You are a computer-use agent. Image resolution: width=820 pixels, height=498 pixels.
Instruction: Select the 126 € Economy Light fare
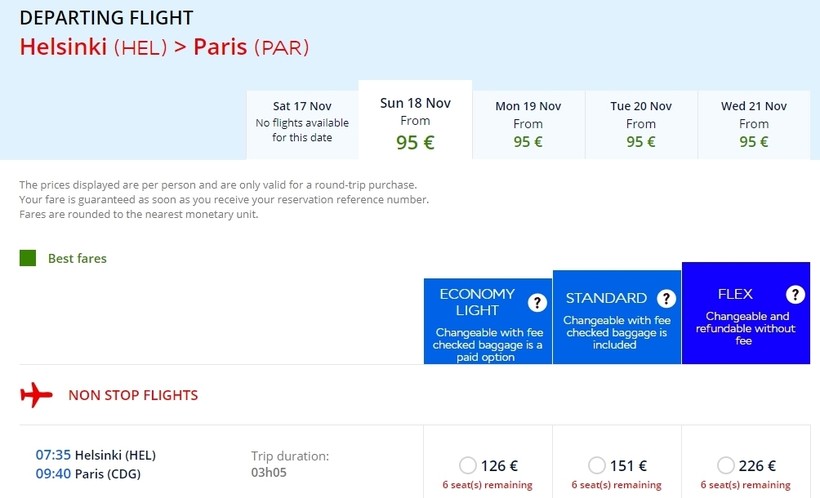468,465
